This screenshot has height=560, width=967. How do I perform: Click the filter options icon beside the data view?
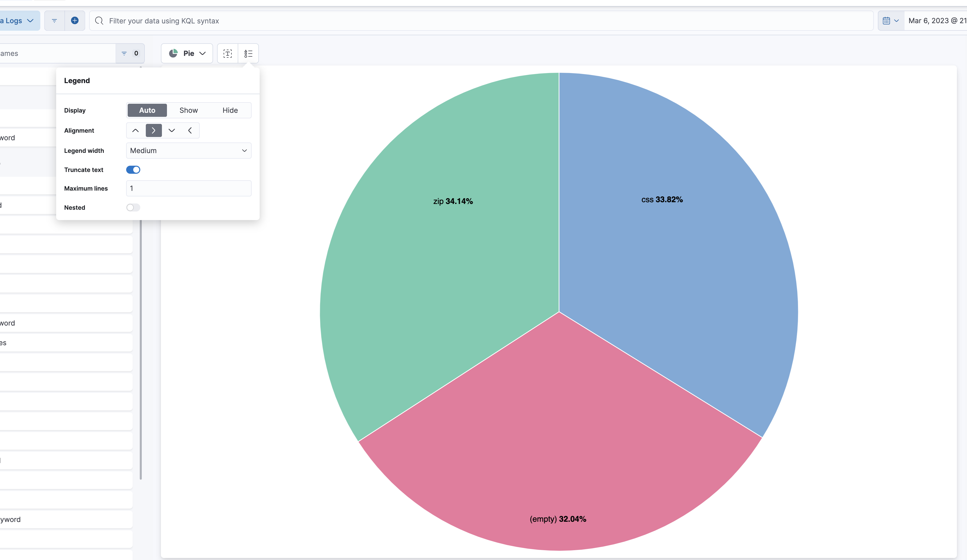(x=54, y=21)
